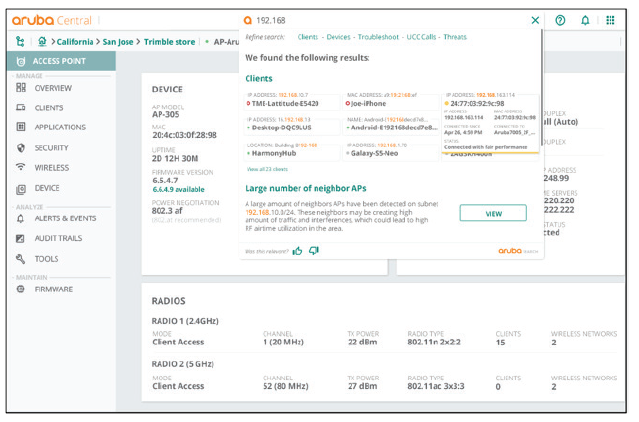Open the notifications bell icon
This screenshot has width=639, height=422.
585,20
